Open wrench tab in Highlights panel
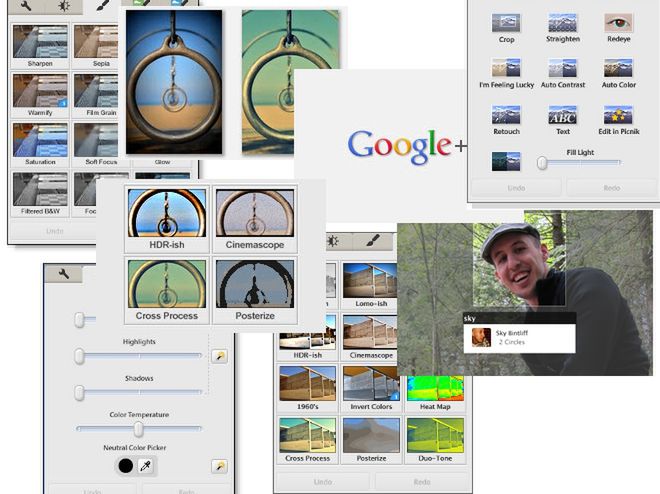The height and width of the screenshot is (494, 660). pyautogui.click(x=64, y=274)
